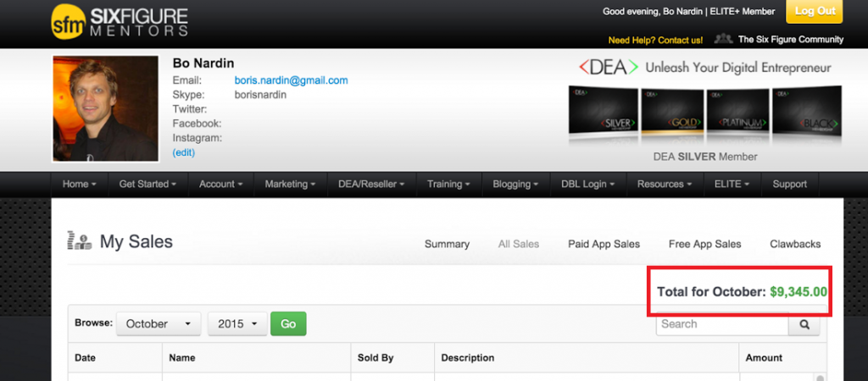The height and width of the screenshot is (381, 868).
Task: Click the Six Figure Community people icon
Action: tap(723, 39)
